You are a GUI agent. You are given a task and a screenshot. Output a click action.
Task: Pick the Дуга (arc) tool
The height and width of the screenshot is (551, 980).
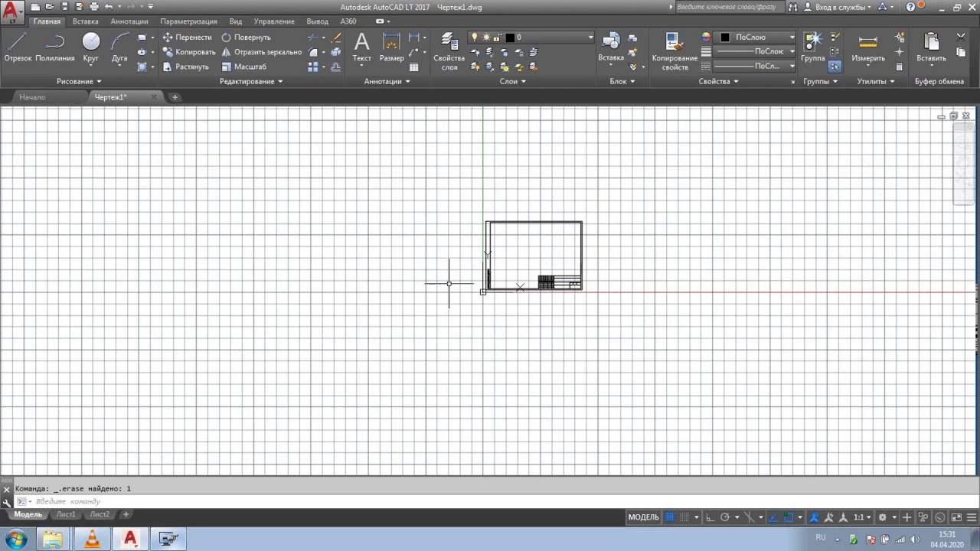119,48
